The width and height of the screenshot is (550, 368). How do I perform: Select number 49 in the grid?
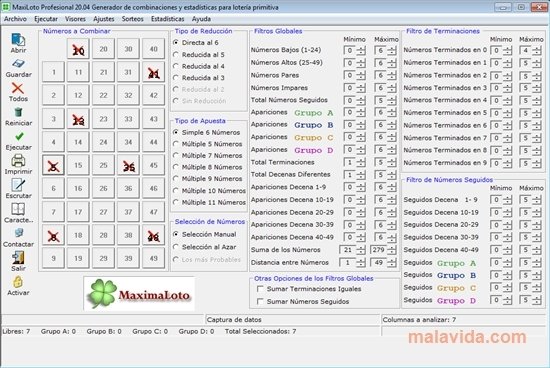click(154, 259)
